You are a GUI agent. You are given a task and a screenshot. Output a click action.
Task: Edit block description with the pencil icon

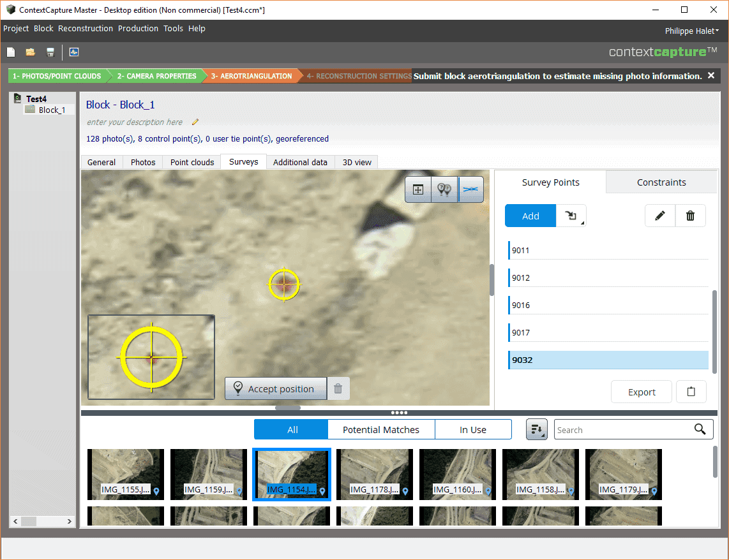(x=195, y=122)
